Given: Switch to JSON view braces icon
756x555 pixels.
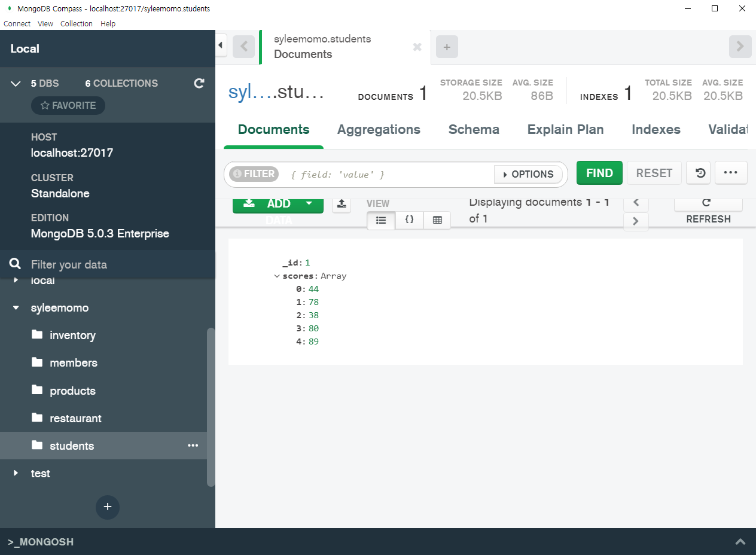Looking at the screenshot, I should 409,220.
